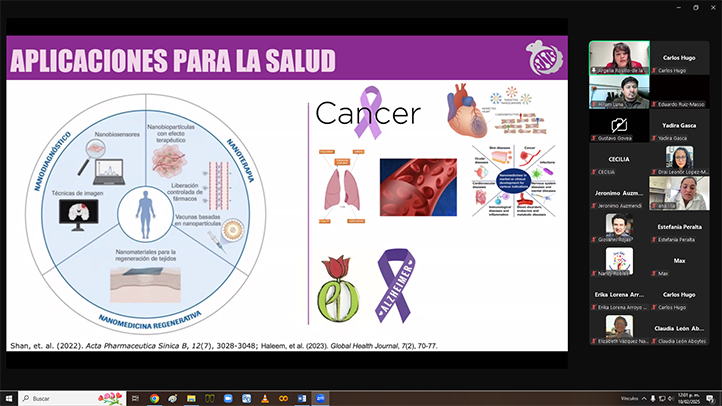Click Gustavo Govea's camera-off tile
This screenshot has width=722, height=406.
pos(619,125)
